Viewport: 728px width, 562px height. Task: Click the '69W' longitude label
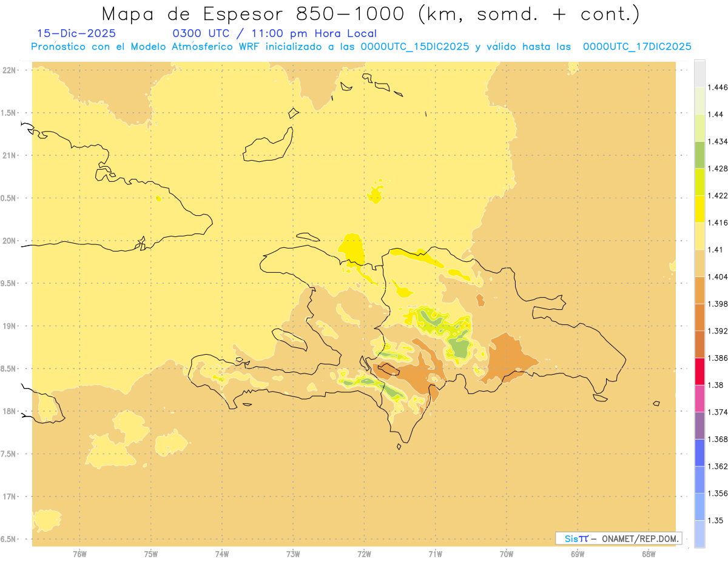pos(578,554)
